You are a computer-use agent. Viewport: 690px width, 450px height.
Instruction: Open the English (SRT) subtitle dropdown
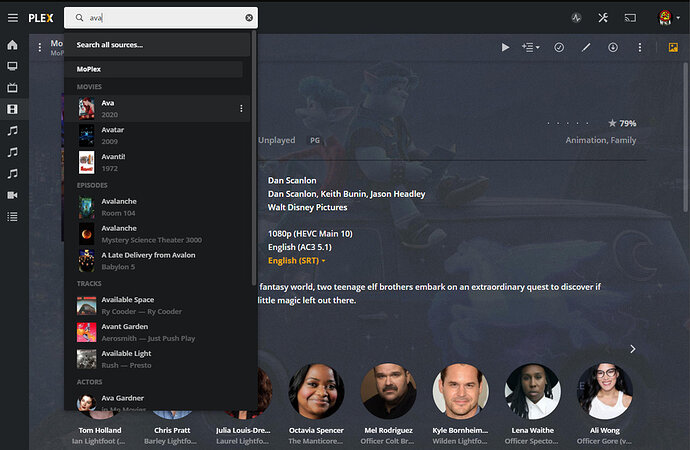297,261
